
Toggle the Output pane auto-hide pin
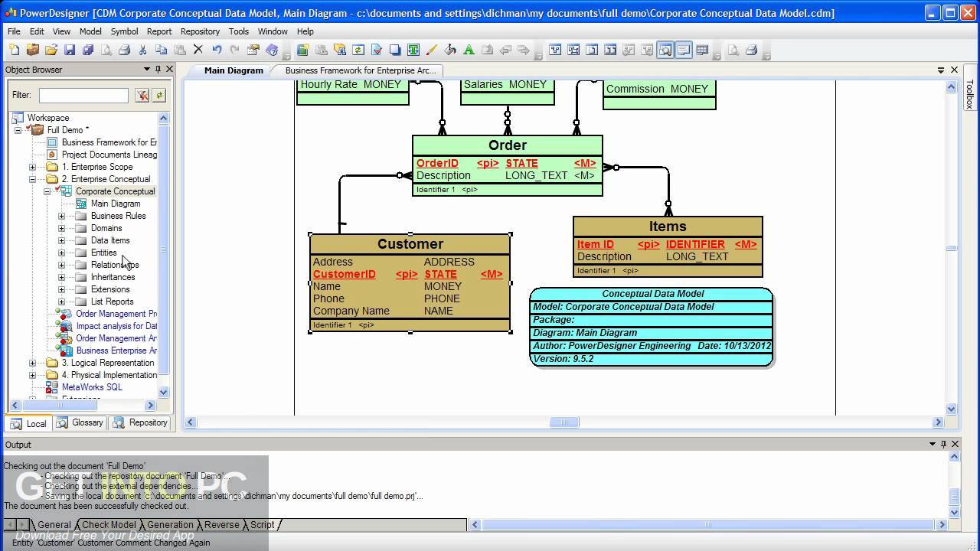943,444
